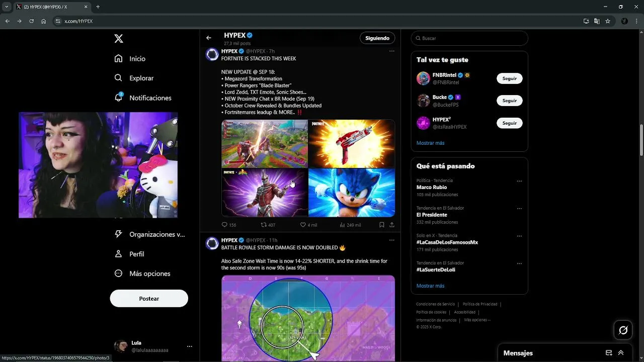The width and height of the screenshot is (644, 362).
Task: Go to browser home page icon
Action: [x=44, y=21]
